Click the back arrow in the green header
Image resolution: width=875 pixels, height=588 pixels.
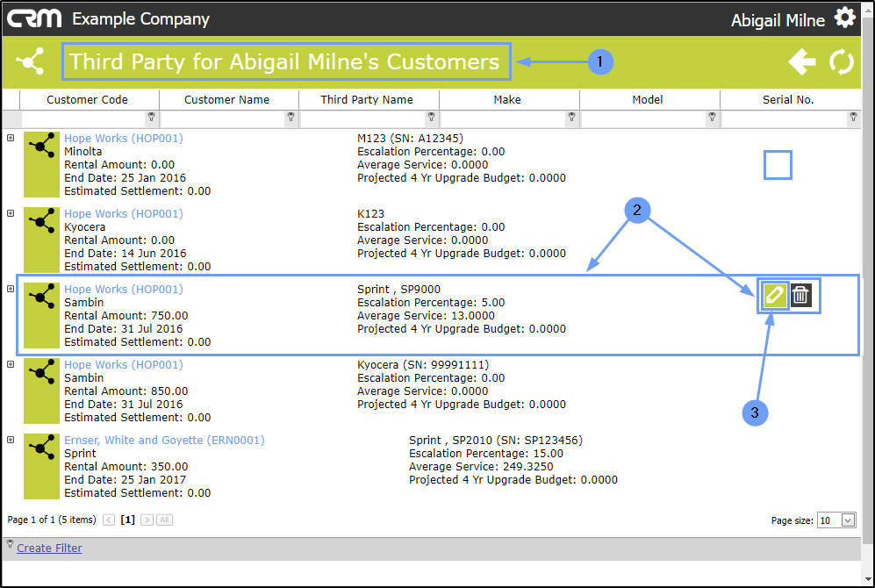point(802,61)
